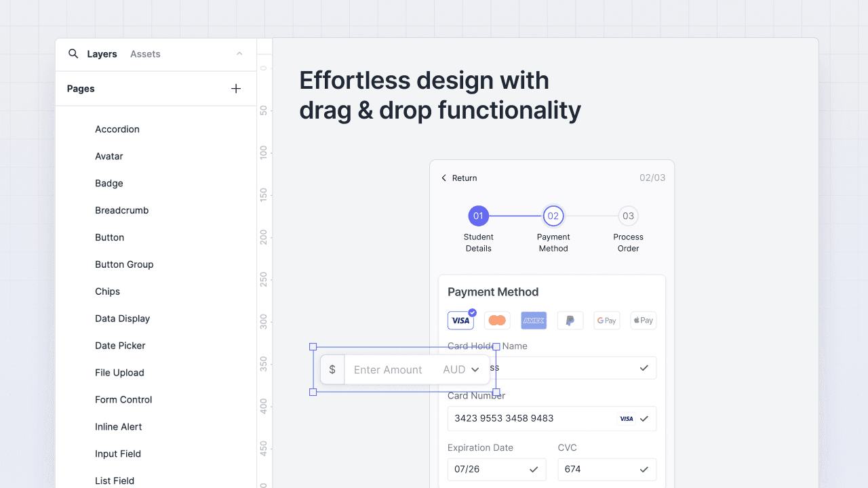Open the Button page
This screenshot has width=868, height=488.
(x=110, y=238)
